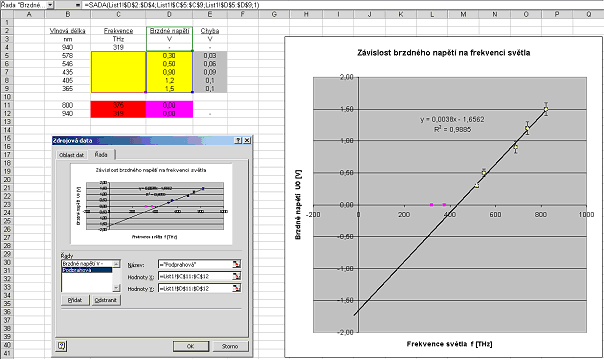
Task: Click the cell containing 405
Action: [x=68, y=80]
